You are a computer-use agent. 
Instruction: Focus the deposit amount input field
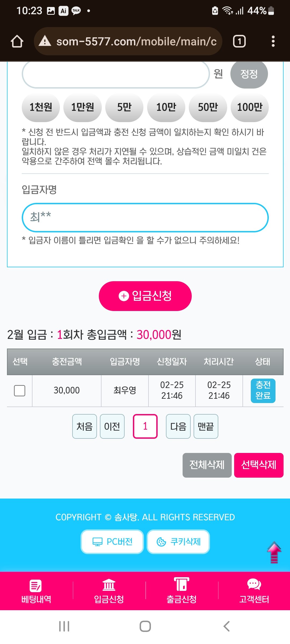[x=115, y=74]
